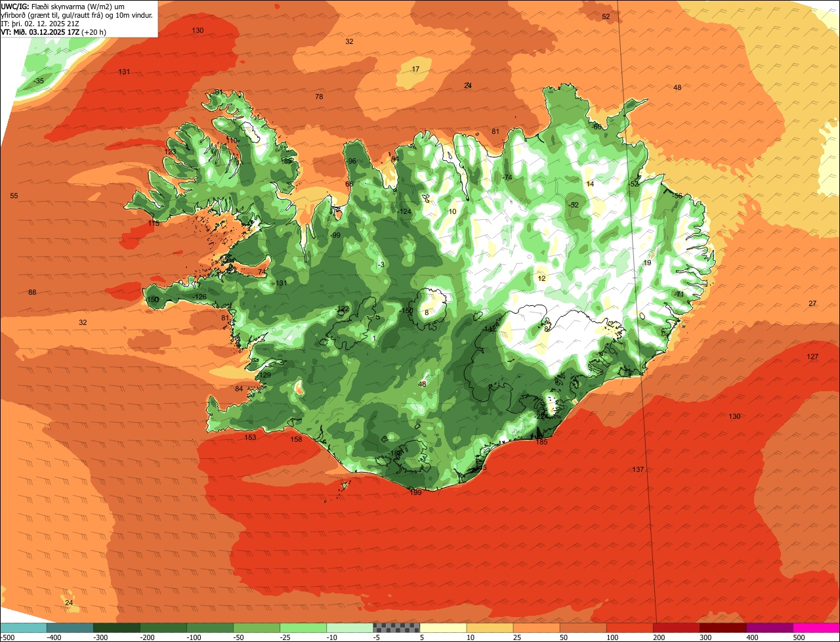
Task: Click the land value '-74' in northeast Iceland
Action: pyautogui.click(x=507, y=178)
